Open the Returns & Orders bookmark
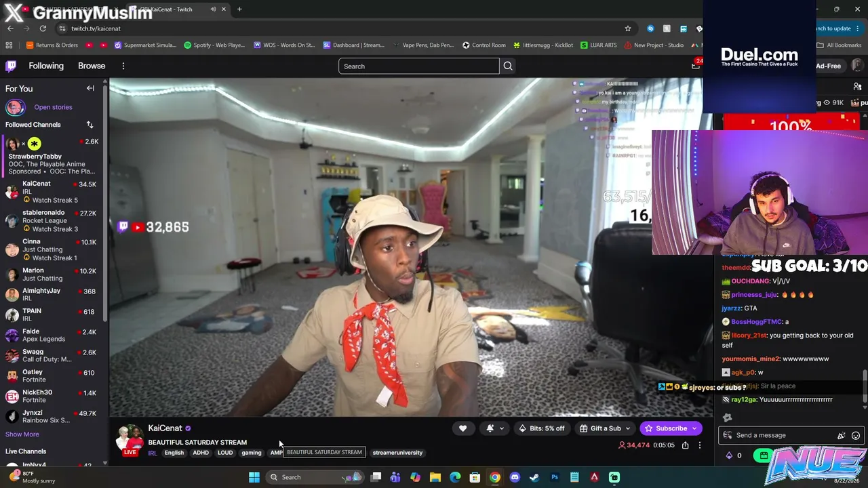Viewport: 868px width, 488px height. 52,45
